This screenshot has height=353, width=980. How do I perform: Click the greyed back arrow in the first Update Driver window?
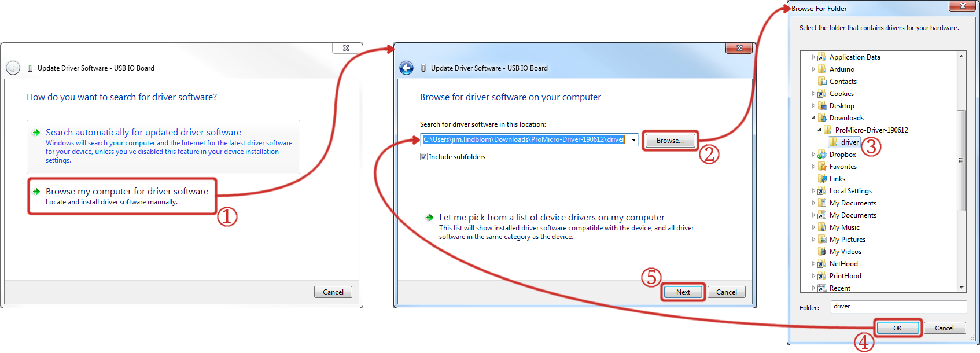(13, 68)
